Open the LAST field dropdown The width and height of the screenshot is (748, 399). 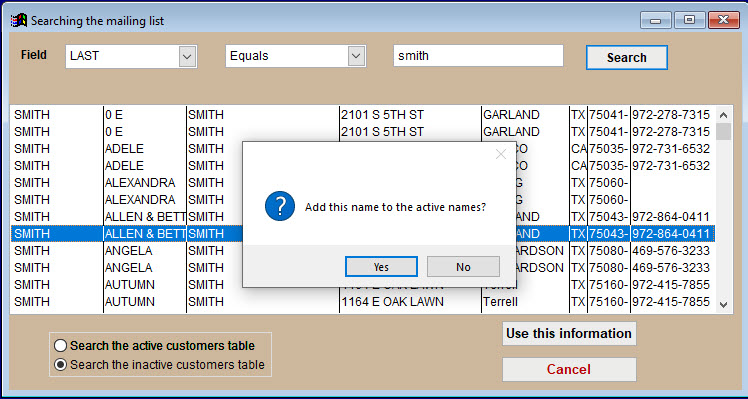coord(187,57)
